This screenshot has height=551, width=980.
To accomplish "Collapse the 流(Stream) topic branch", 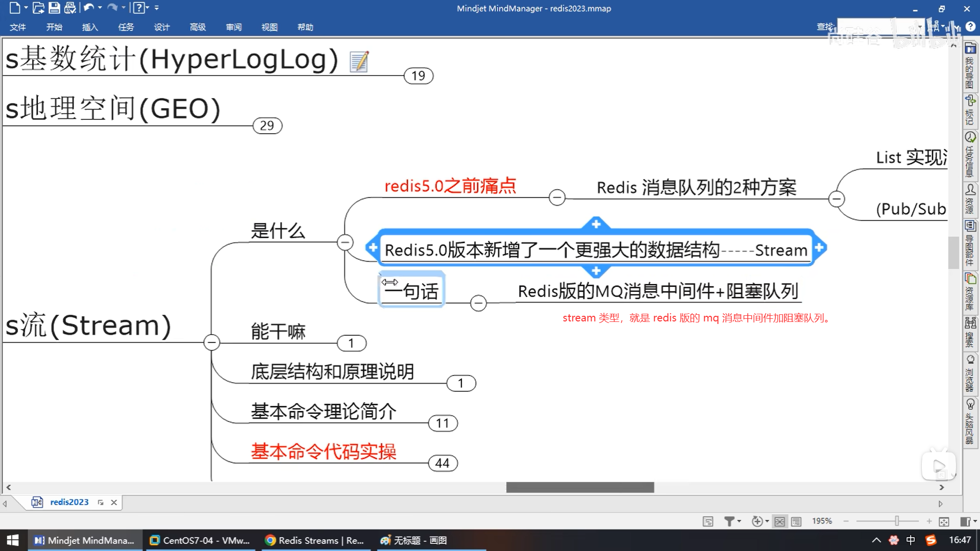I will [x=211, y=342].
